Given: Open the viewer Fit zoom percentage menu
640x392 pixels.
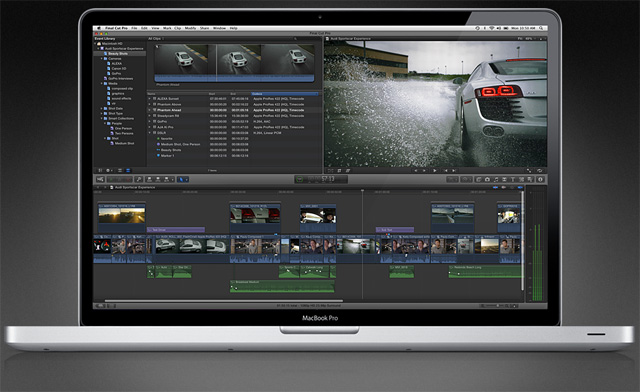Looking at the screenshot, I should click(527, 38).
